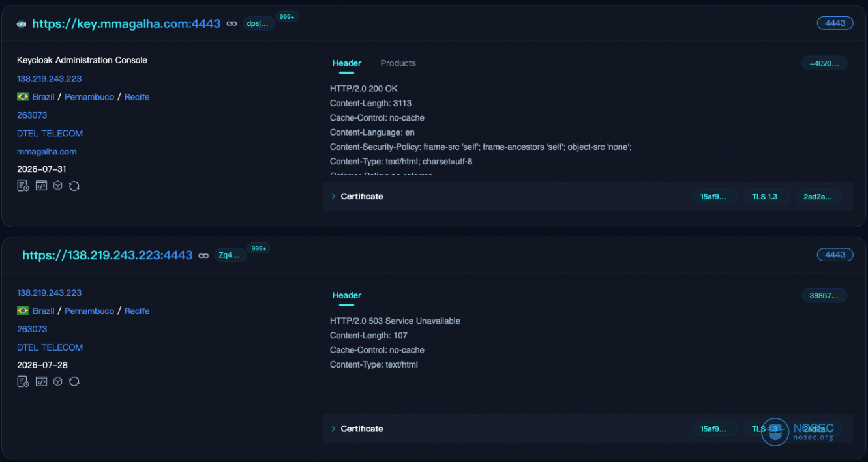Select Header tab in Keycloak result
This screenshot has width=868, height=462.
346,63
